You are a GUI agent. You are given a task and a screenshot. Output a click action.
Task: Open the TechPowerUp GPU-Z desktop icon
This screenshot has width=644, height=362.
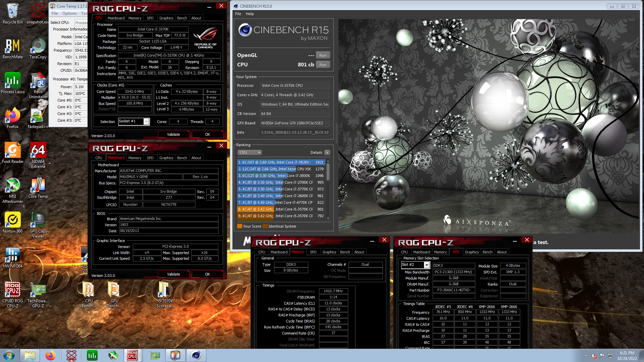tap(38, 295)
